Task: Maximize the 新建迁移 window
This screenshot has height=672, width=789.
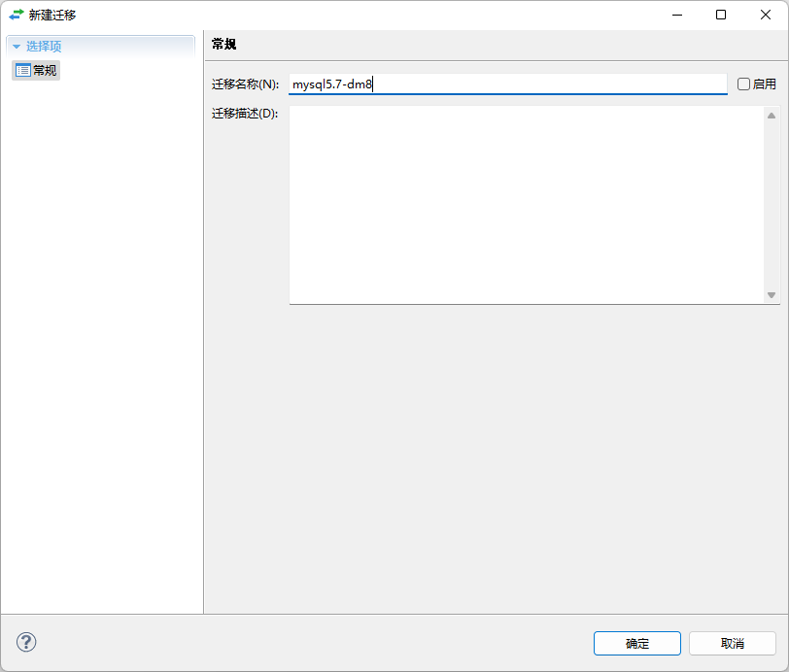Action: pyautogui.click(x=721, y=15)
